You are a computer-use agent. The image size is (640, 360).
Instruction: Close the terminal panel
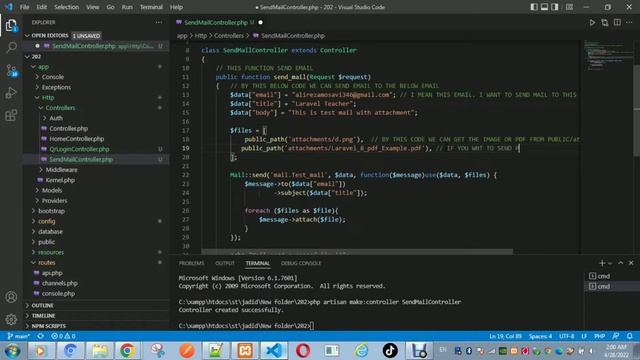click(x=631, y=263)
